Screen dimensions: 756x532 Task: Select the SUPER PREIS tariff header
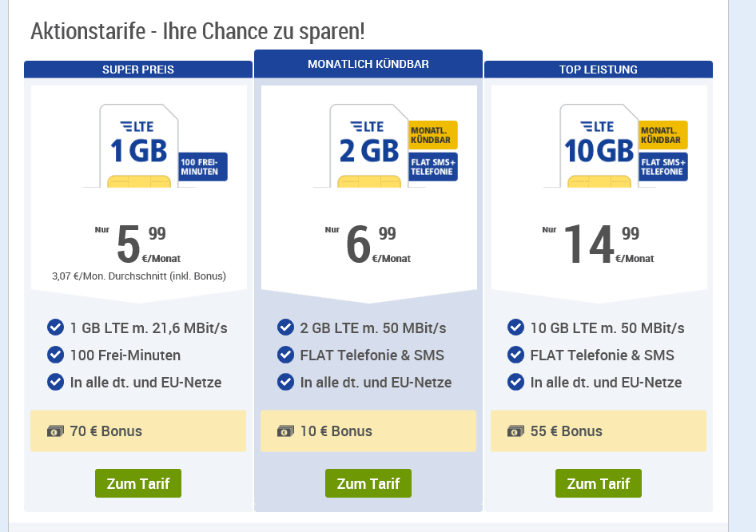pos(138,69)
